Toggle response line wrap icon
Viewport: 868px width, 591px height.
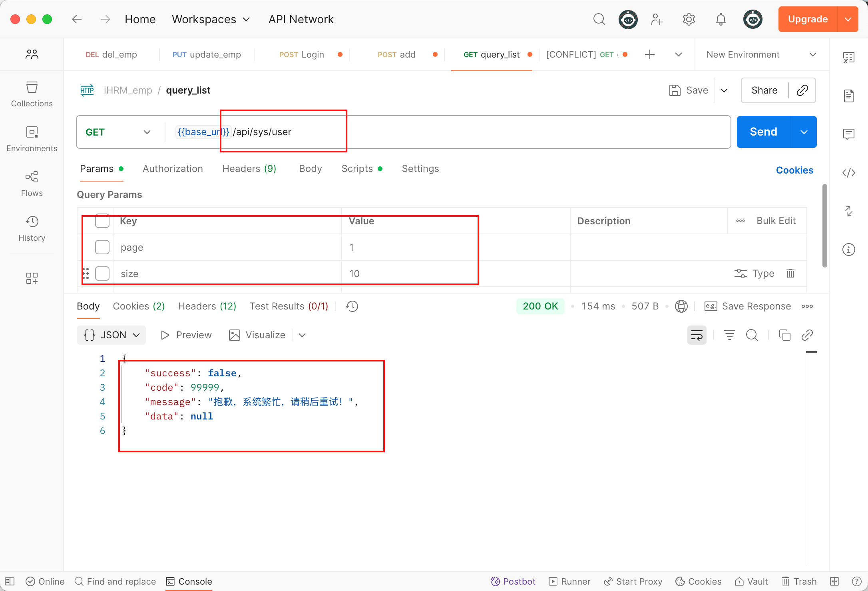[x=697, y=335]
